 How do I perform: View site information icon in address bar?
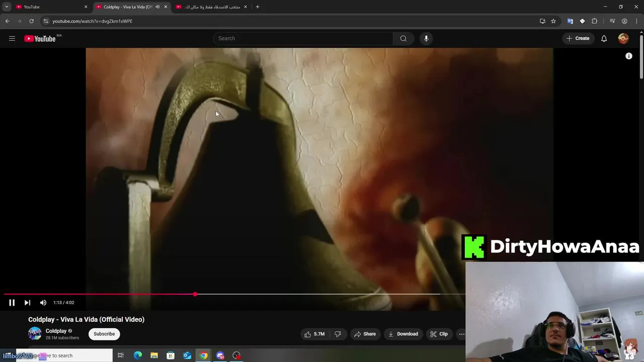(46, 21)
